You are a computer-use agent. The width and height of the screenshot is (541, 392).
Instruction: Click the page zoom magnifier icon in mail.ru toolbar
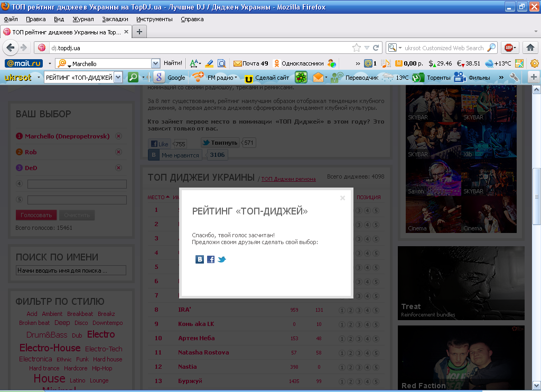[x=221, y=63]
